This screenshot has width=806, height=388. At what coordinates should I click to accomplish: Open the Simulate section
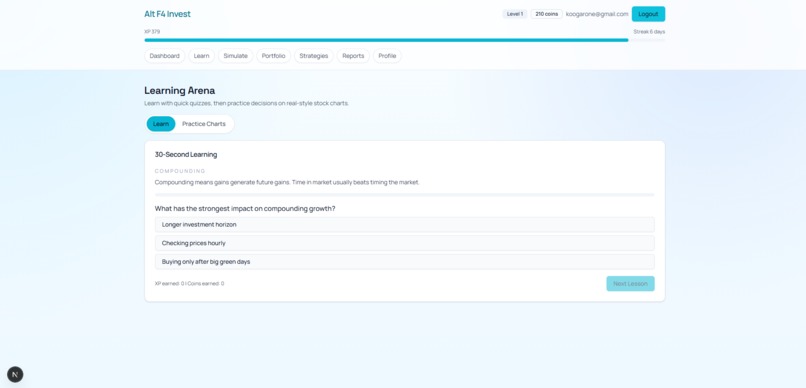[235, 56]
